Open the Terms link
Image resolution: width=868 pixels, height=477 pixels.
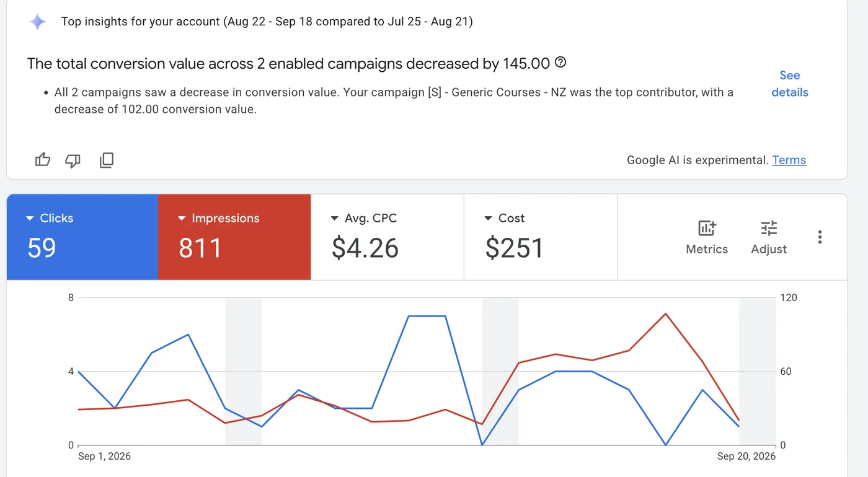[x=789, y=160]
